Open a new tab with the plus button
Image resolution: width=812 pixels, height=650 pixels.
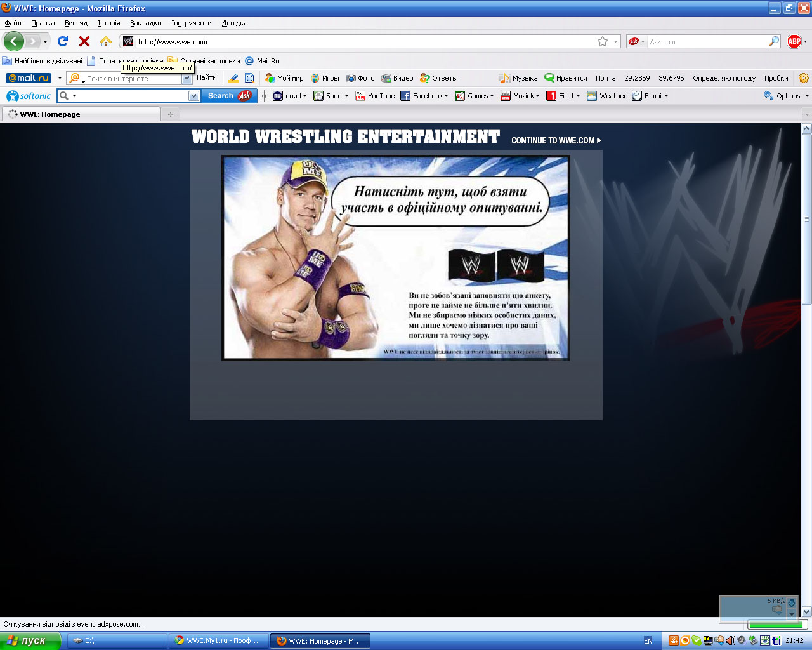tap(170, 114)
